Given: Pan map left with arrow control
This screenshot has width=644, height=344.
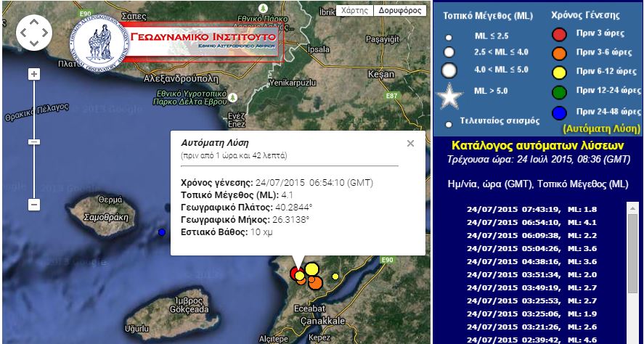Looking at the screenshot, I should (x=23, y=33).
